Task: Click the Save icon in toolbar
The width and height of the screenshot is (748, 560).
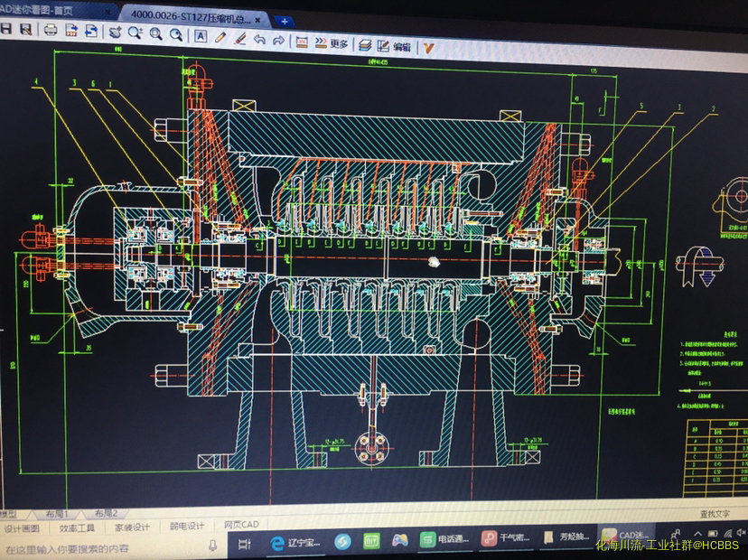Action: pos(6,29)
